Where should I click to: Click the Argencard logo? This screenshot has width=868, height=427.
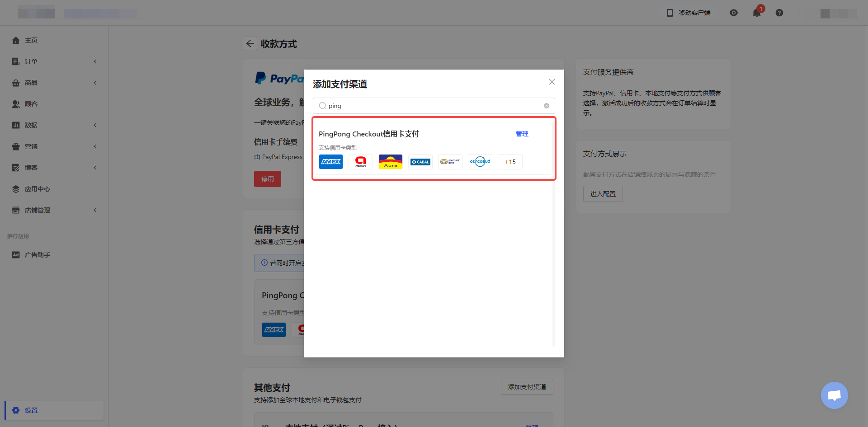[x=361, y=162]
